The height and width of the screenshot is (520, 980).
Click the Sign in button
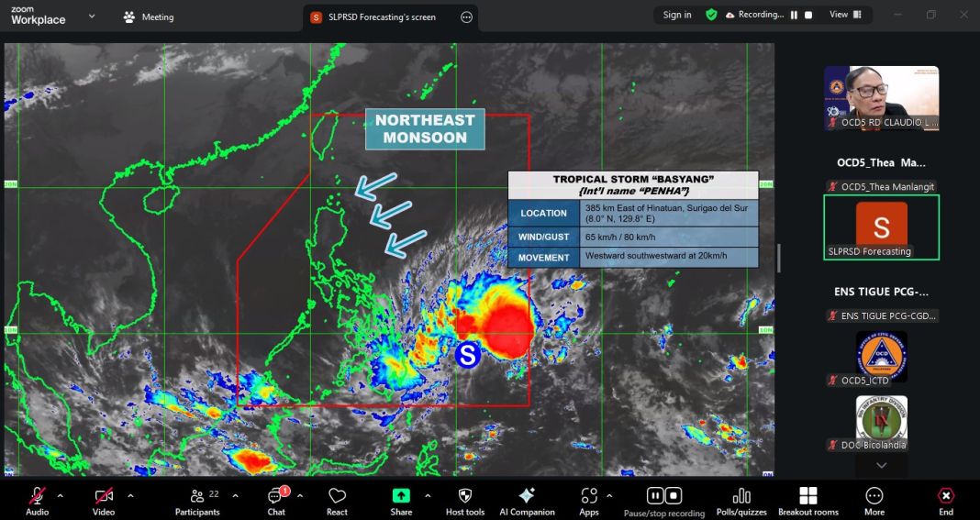[677, 15]
